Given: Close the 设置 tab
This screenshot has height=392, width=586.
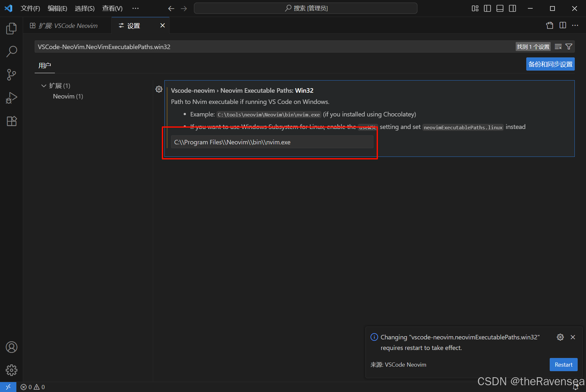Looking at the screenshot, I should click(162, 25).
